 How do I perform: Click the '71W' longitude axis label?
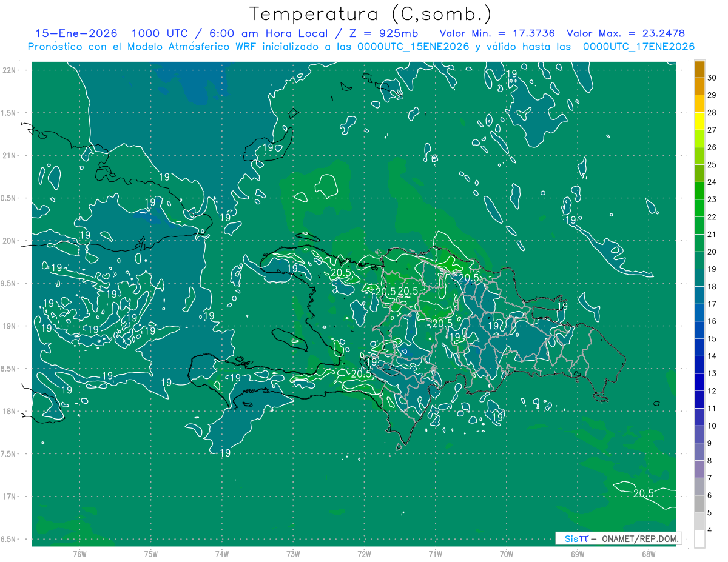click(435, 554)
